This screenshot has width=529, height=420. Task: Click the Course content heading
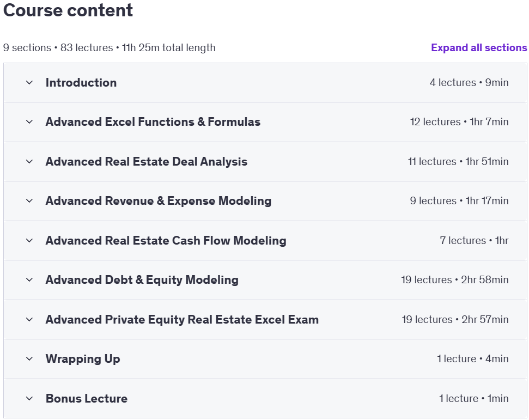tap(68, 10)
